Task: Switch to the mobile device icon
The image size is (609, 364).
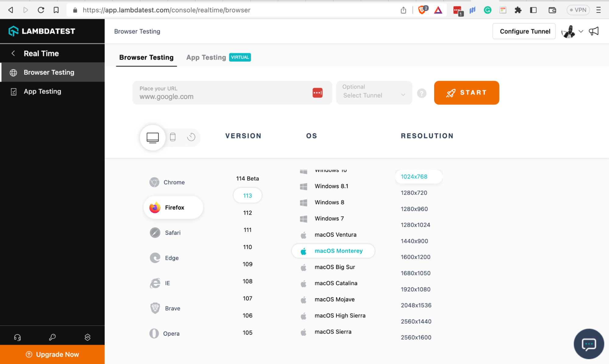Action: pyautogui.click(x=173, y=137)
